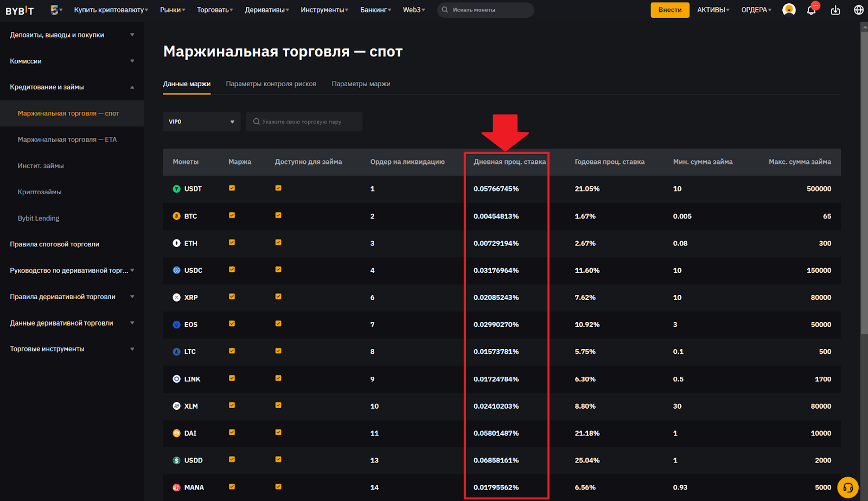
Task: Open the Деривативы menu in header
Action: coord(266,10)
